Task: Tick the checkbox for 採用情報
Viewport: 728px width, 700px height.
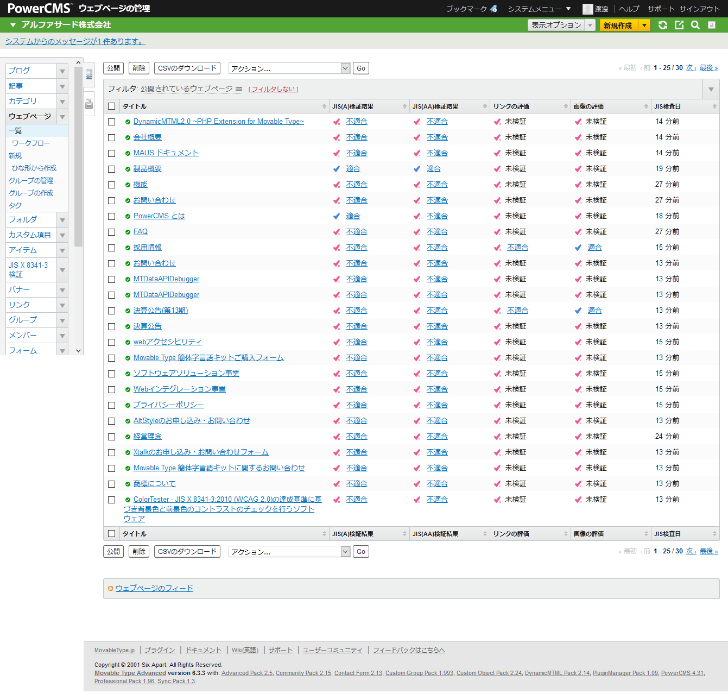Action: tap(112, 248)
